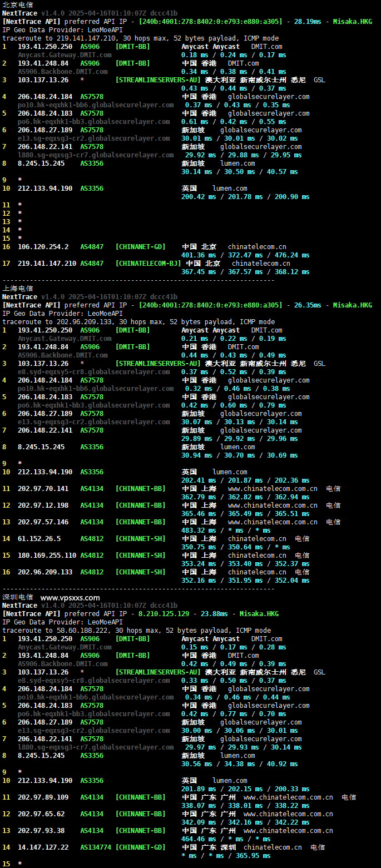Screen dimensions: 381x868
Task: Click the 北京电信 section heading
Action: [18, 4]
